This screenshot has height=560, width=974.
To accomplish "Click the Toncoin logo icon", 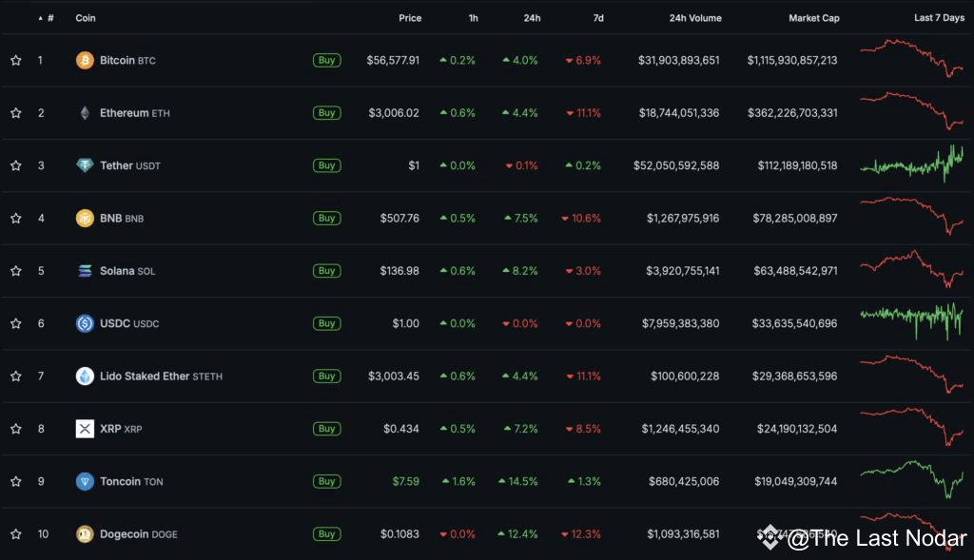I will click(x=85, y=481).
